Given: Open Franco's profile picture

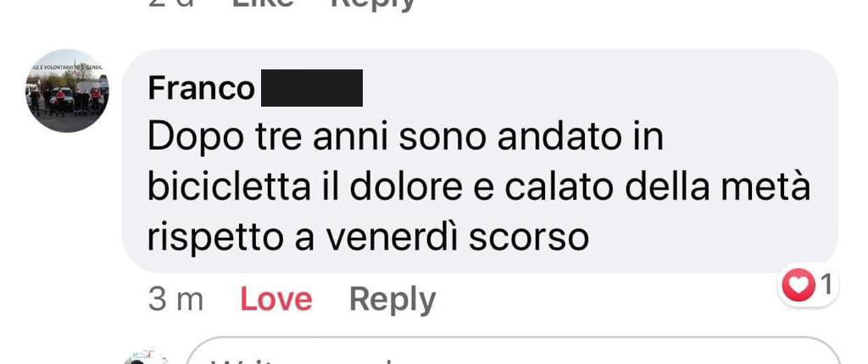Looking at the screenshot, I should (67, 91).
